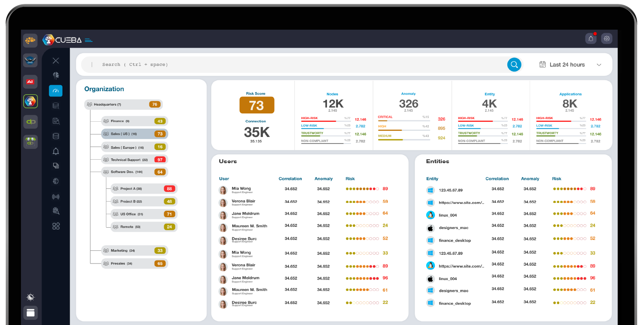Open the apps grid icon in the sidebar

tap(55, 226)
